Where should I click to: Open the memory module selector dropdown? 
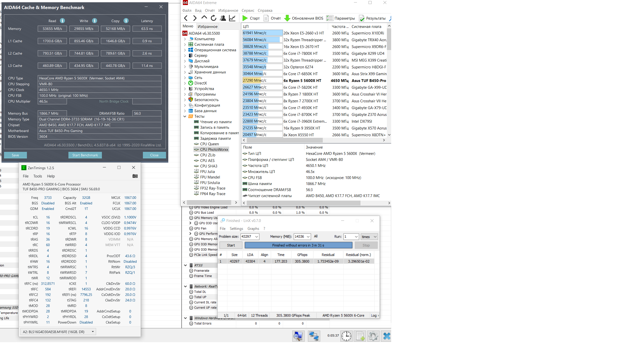point(93,332)
